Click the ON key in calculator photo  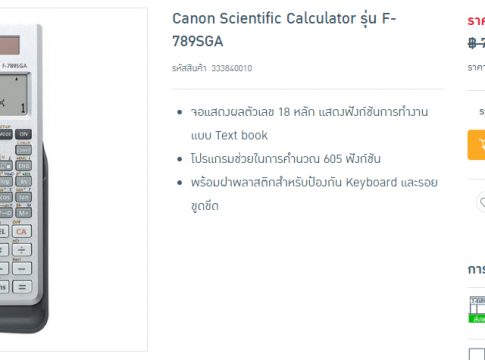[23, 134]
